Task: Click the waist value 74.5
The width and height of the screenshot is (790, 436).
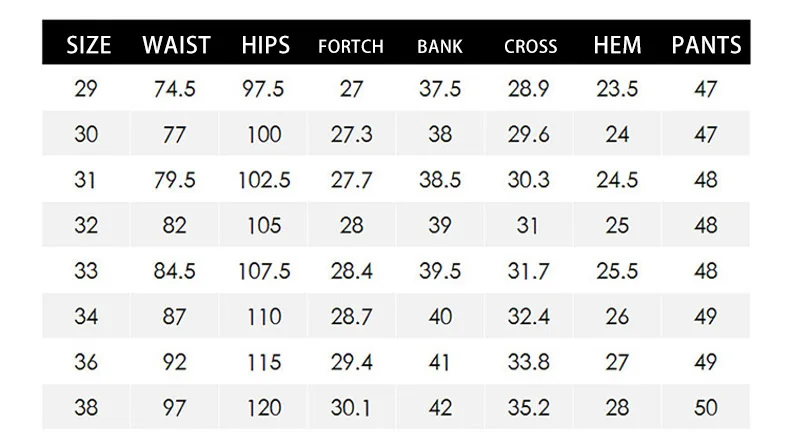Action: (175, 89)
